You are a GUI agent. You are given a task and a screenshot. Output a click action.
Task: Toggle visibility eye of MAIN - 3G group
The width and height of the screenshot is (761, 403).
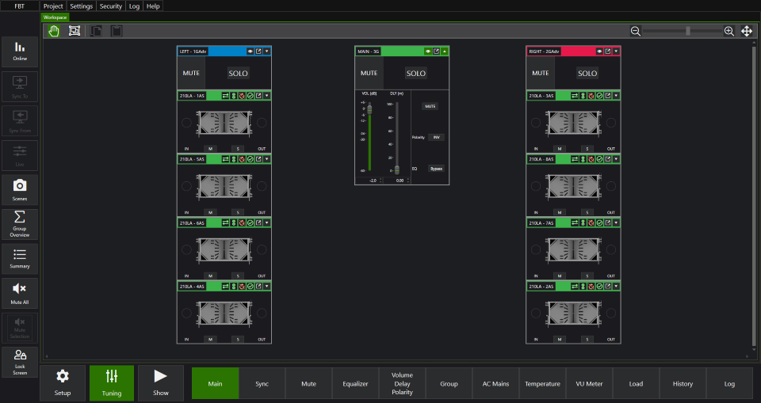click(428, 51)
